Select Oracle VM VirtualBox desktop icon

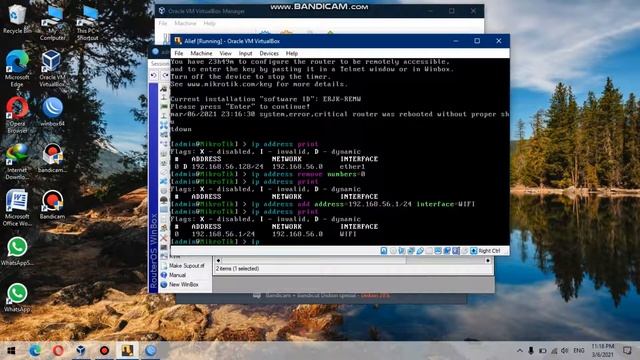(52, 69)
